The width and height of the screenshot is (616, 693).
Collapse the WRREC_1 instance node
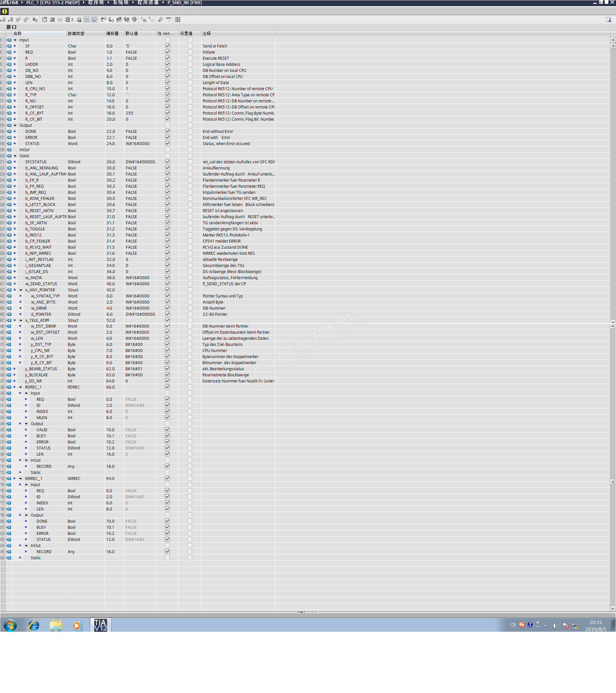tap(21, 478)
